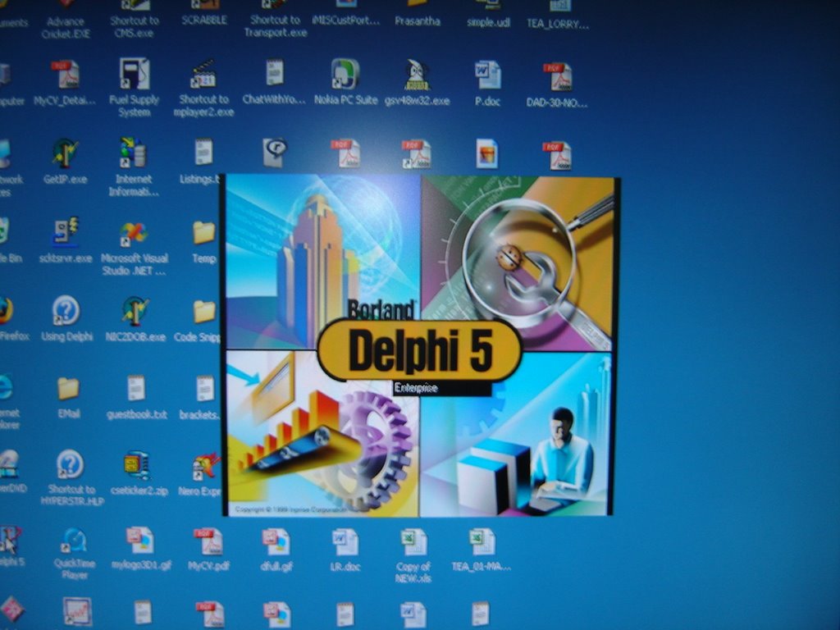Launch the Fuel Supply System shortcut
Viewport: 840px width, 630px height.
click(x=134, y=74)
